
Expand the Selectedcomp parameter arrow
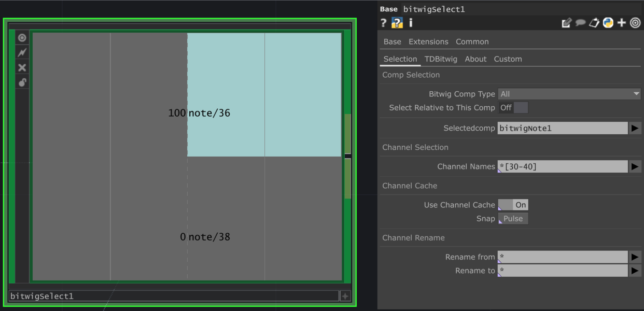click(x=635, y=128)
